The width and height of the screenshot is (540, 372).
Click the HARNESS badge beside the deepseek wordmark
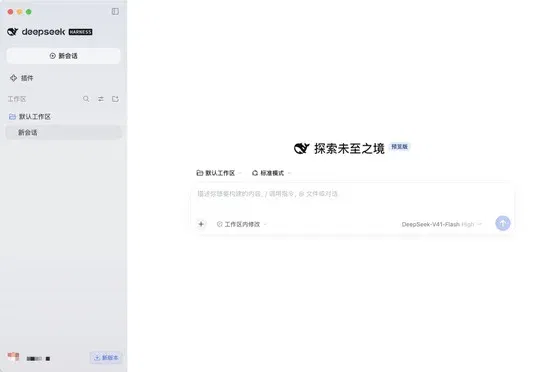pos(81,32)
